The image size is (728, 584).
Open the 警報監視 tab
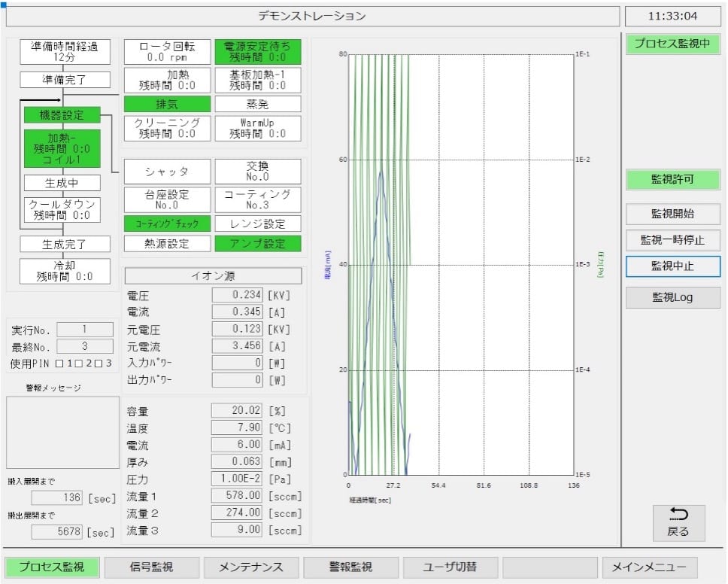click(x=350, y=567)
